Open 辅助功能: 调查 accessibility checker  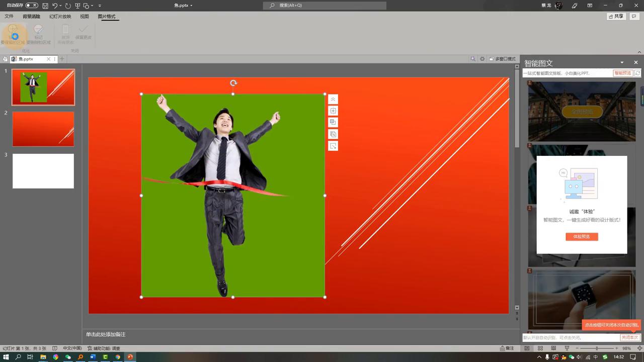tap(104, 348)
